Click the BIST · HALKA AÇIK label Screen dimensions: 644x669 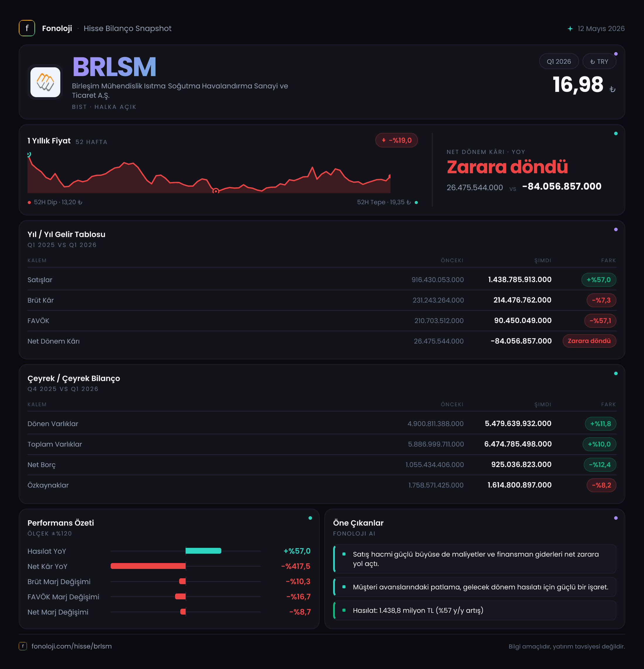[104, 107]
